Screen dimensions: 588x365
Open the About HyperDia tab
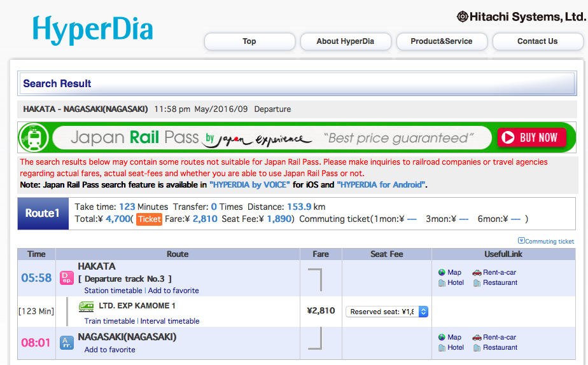(346, 41)
